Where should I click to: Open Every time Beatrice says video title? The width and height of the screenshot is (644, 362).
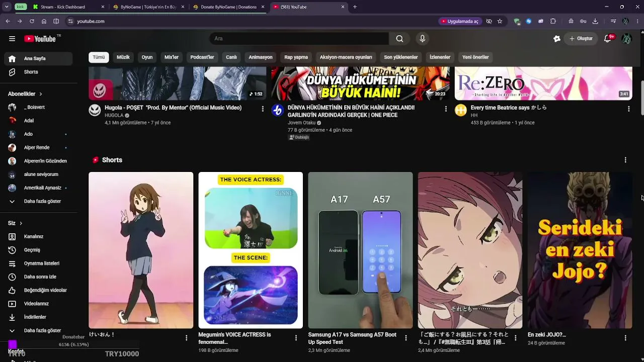pos(509,108)
